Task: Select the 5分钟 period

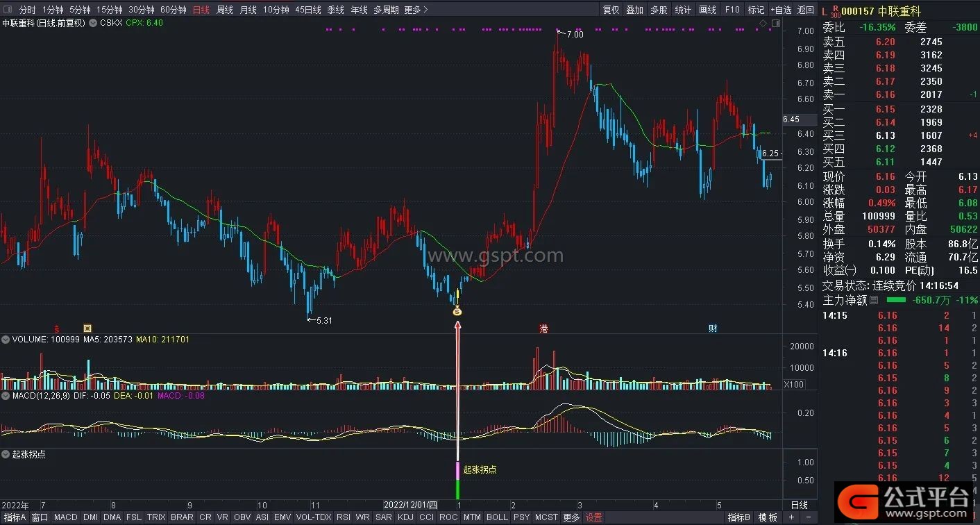Action: point(81,10)
